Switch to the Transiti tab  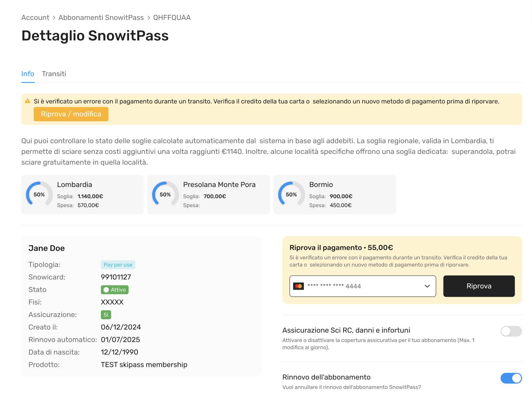[x=54, y=74]
